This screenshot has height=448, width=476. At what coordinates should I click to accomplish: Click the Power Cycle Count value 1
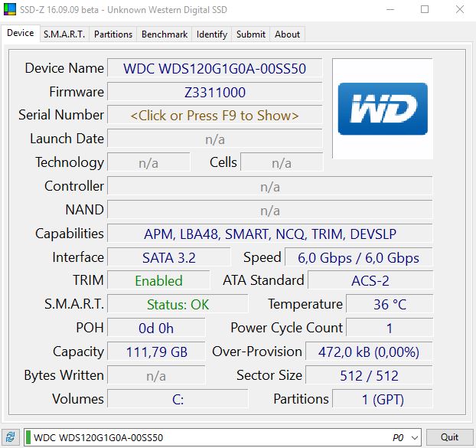390,328
